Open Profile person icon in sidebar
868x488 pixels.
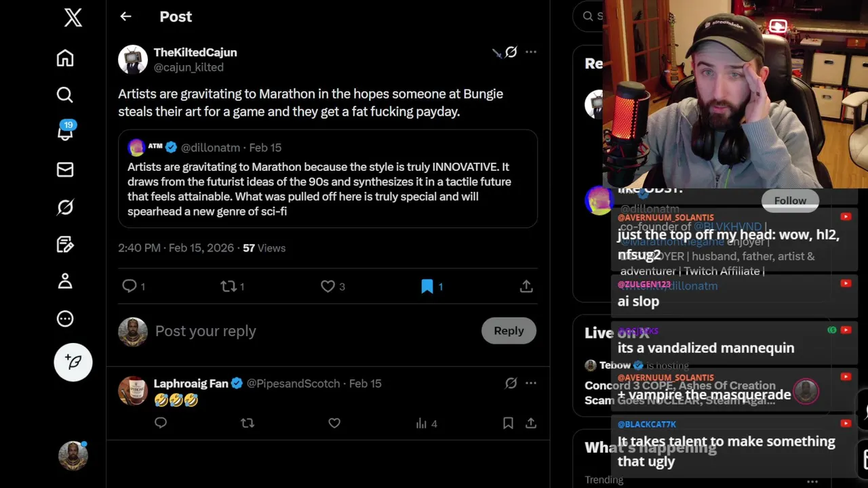point(65,281)
